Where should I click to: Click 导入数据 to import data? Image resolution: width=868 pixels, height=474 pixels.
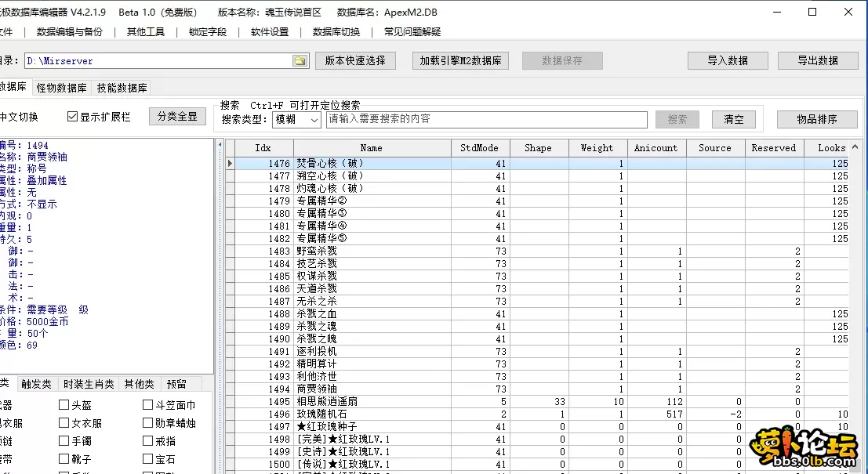pyautogui.click(x=727, y=60)
